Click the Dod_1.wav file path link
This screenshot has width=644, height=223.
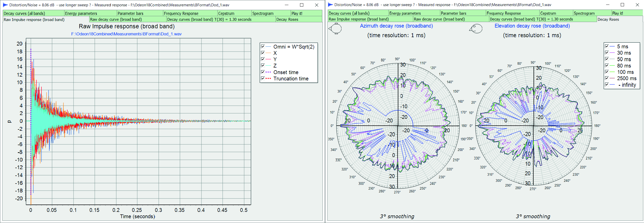click(x=126, y=34)
